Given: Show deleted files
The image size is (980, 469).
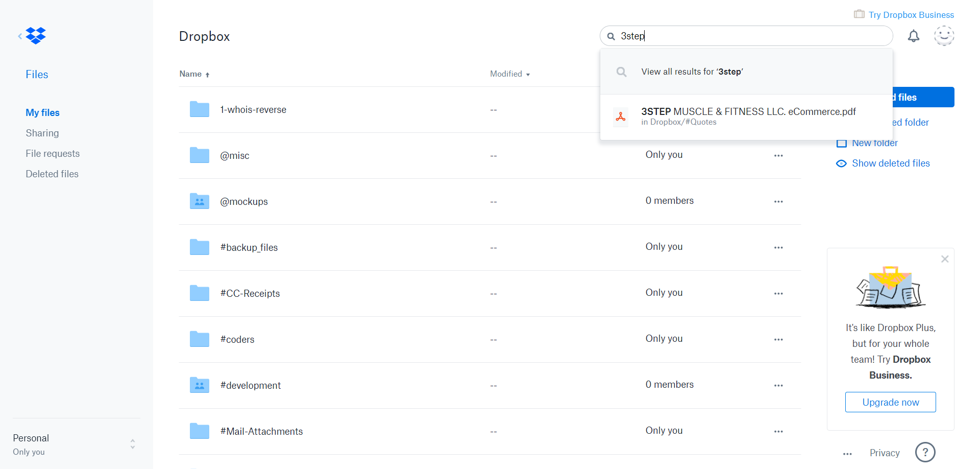Looking at the screenshot, I should click(890, 163).
